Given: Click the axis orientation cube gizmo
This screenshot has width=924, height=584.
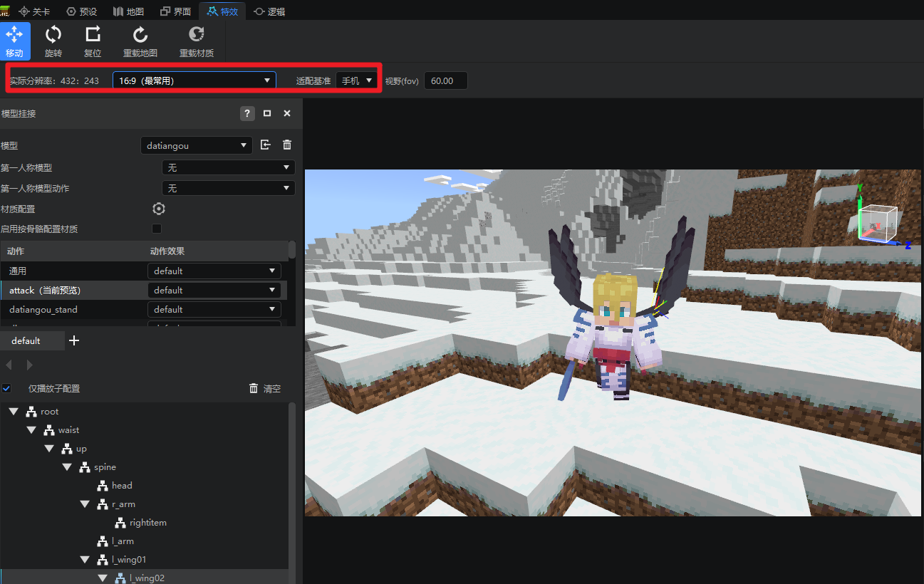Looking at the screenshot, I should (878, 223).
